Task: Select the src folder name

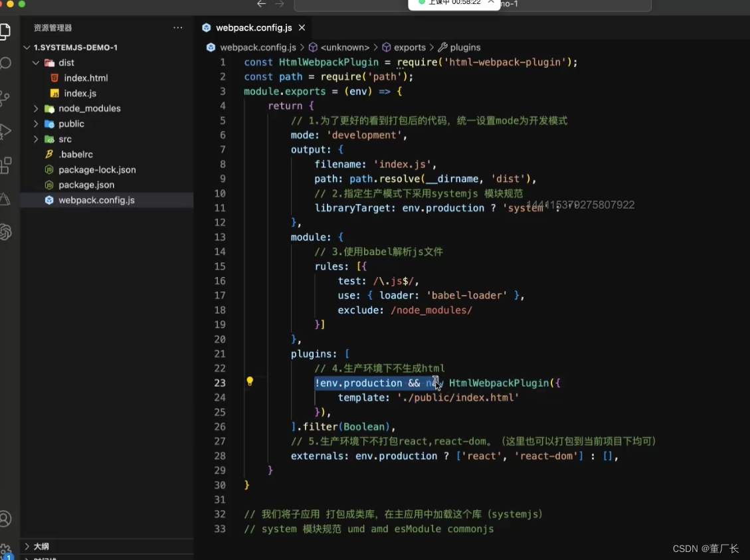Action: point(65,139)
